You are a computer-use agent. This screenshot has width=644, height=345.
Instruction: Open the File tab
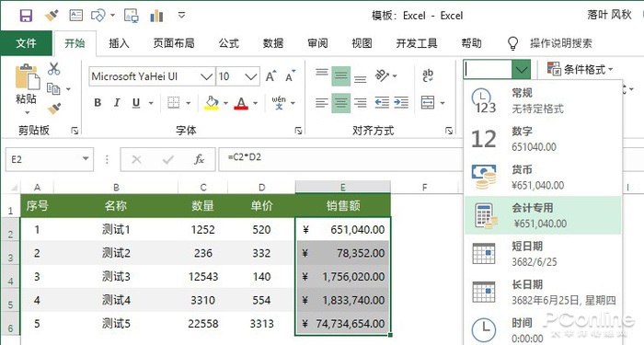tap(27, 43)
